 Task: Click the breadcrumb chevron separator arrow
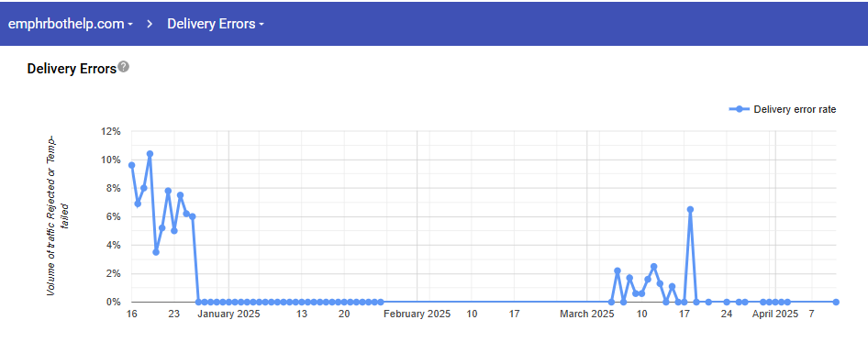pyautogui.click(x=150, y=24)
